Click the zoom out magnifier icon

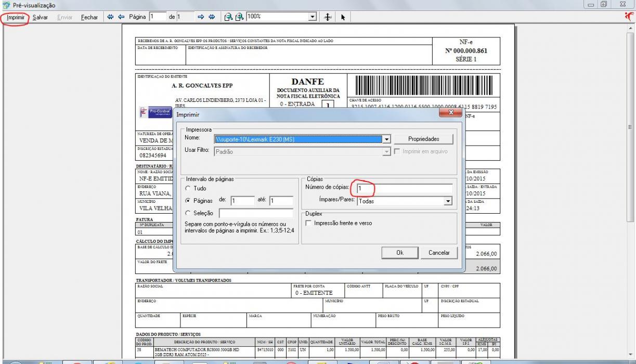228,17
